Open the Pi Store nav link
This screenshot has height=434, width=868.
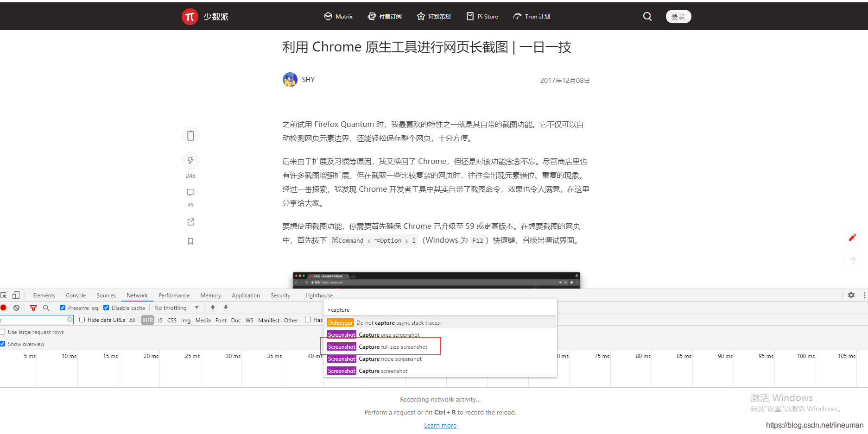482,17
